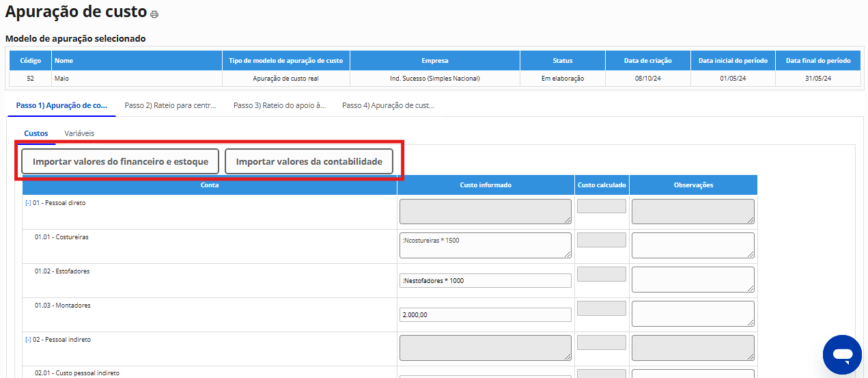Edit Montadores custo informado value 2.000,00
The height and width of the screenshot is (378, 868).
486,314
